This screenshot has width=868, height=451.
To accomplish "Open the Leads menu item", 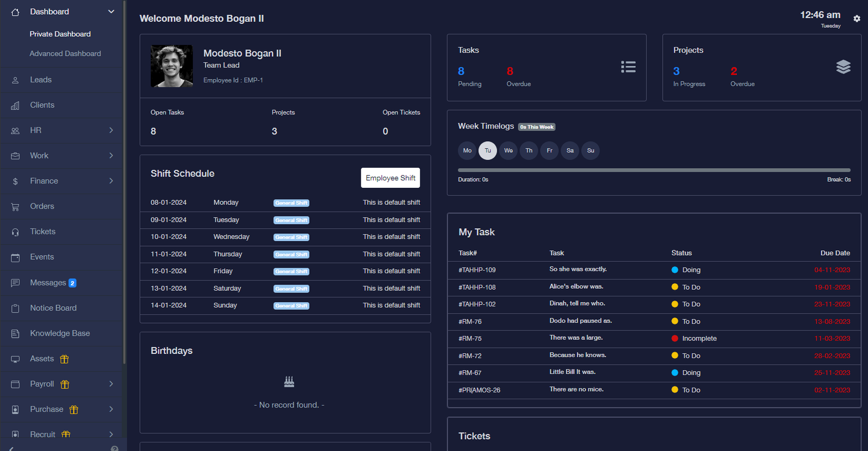I will (41, 80).
